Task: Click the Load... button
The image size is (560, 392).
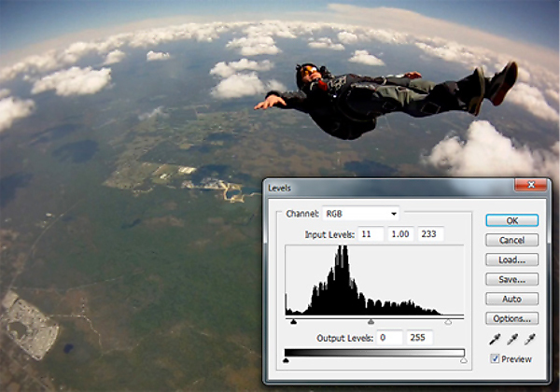Action: pos(511,259)
